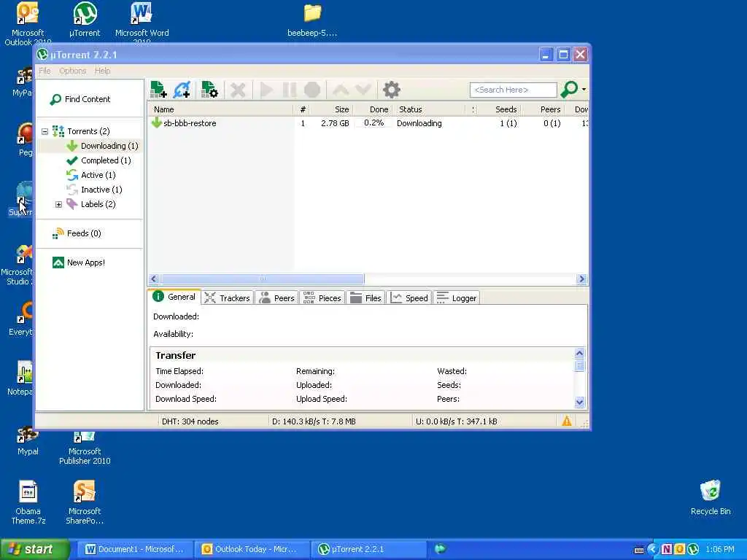Click the beebeep-5 folder on desktop

coord(312,20)
